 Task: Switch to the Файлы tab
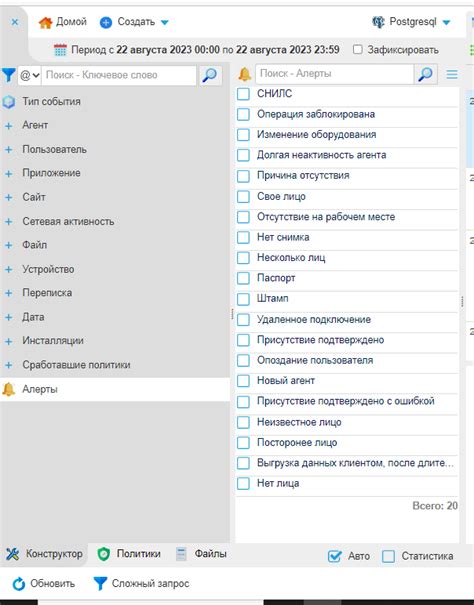[201, 554]
